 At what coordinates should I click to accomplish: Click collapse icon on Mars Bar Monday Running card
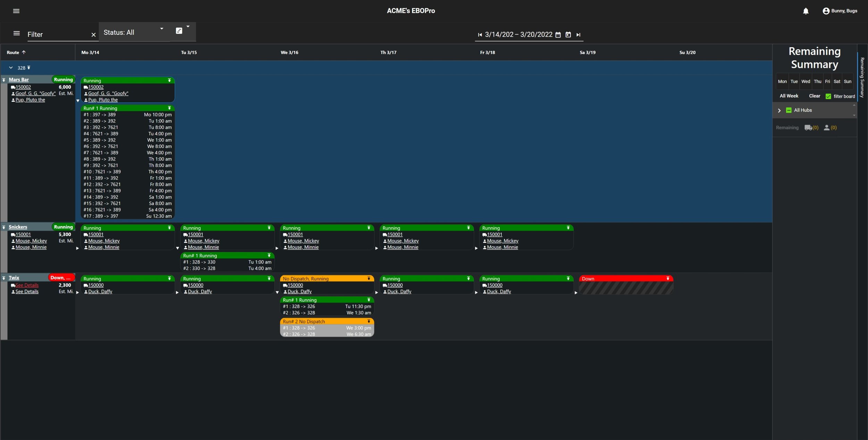coord(169,80)
